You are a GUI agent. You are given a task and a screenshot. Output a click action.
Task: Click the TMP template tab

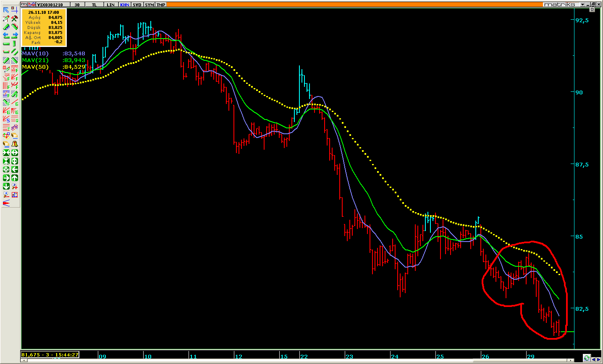click(x=161, y=5)
